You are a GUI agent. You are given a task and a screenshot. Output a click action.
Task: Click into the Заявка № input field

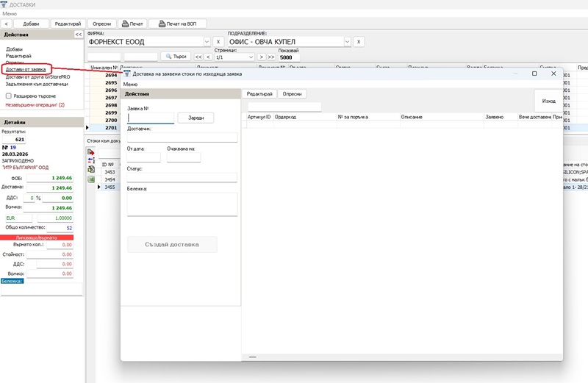point(151,118)
